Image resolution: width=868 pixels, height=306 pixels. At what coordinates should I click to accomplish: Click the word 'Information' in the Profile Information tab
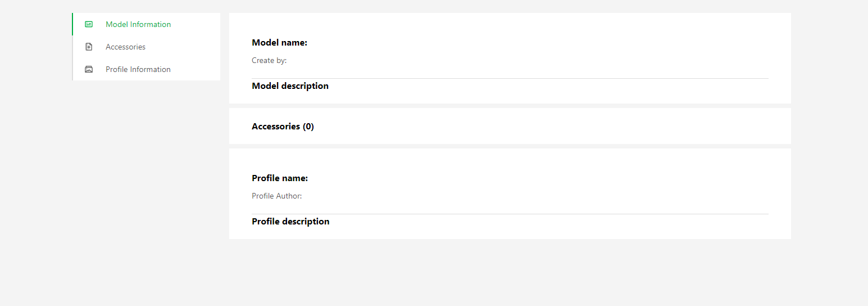150,69
